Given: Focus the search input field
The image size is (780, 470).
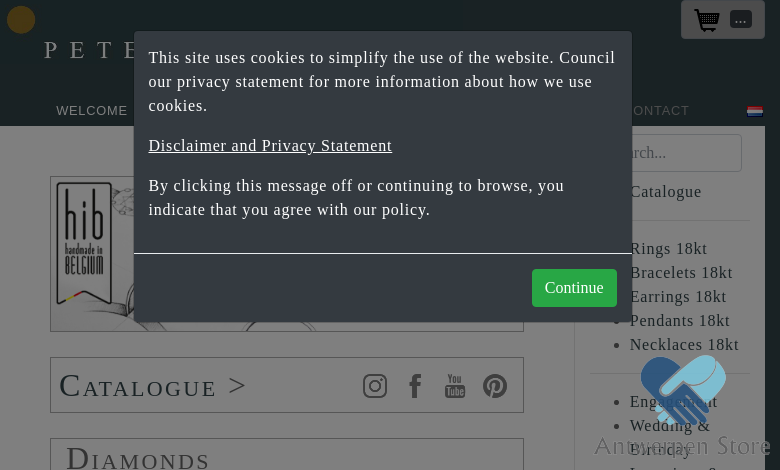Looking at the screenshot, I should (x=686, y=153).
